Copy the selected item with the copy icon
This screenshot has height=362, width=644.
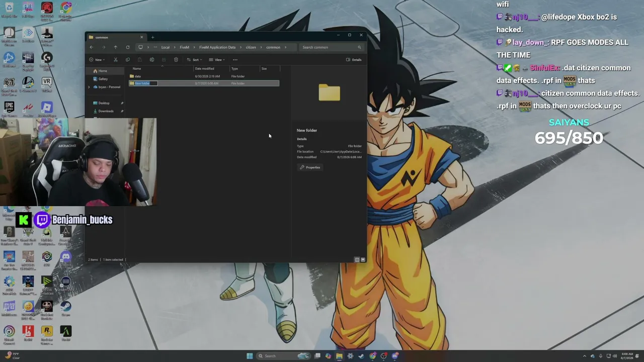click(128, 60)
